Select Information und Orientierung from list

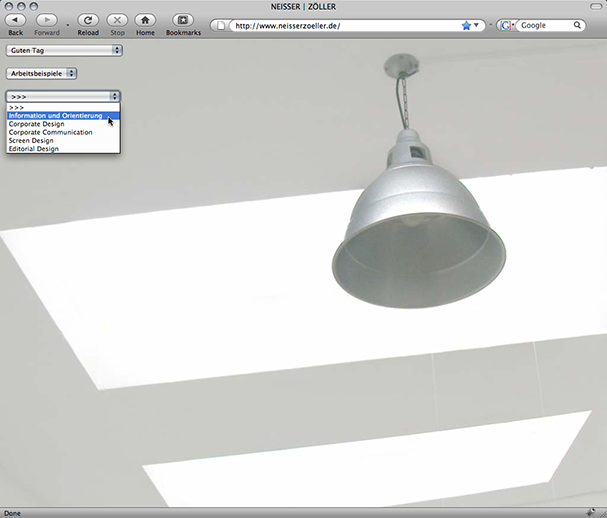click(x=55, y=116)
